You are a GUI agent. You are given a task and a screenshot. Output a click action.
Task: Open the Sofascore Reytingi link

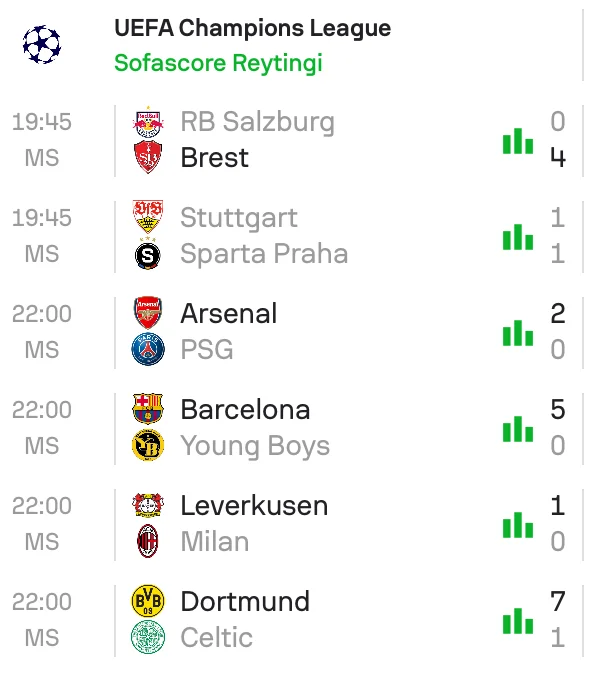(218, 63)
